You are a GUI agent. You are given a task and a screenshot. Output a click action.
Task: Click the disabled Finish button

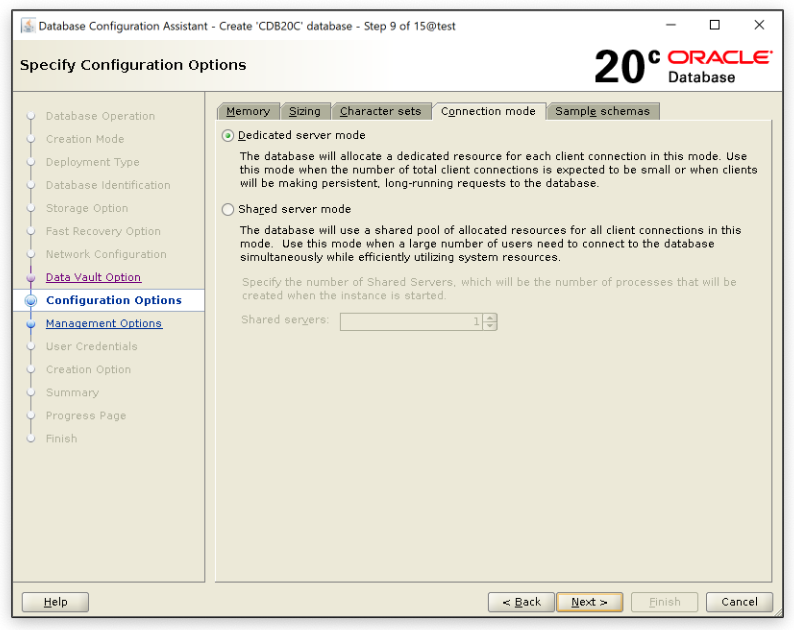tap(665, 602)
